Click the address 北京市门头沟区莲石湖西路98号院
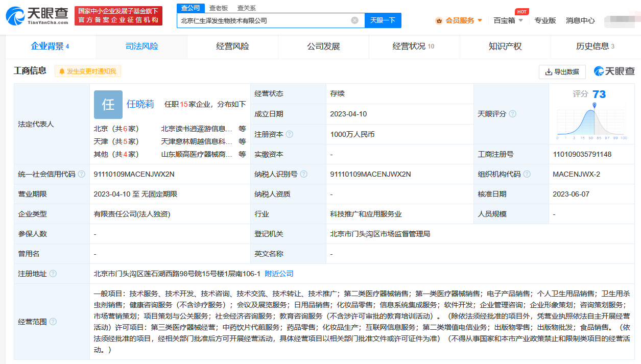Screen dimensions: 641x364 tap(177, 274)
